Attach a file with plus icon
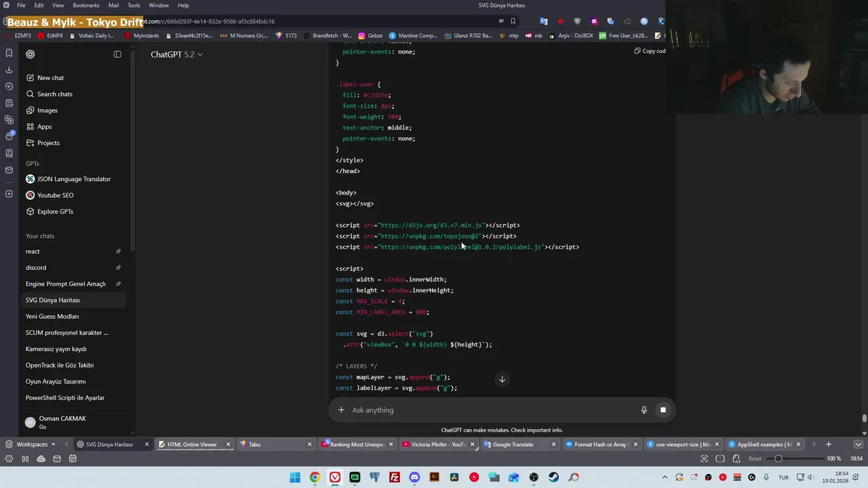Screen dimensions: 868x488 341,410
